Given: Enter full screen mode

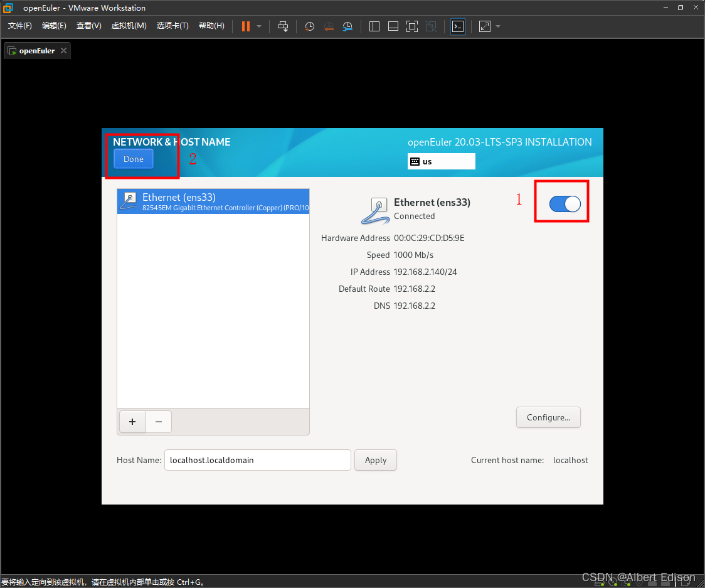Looking at the screenshot, I should [412, 26].
